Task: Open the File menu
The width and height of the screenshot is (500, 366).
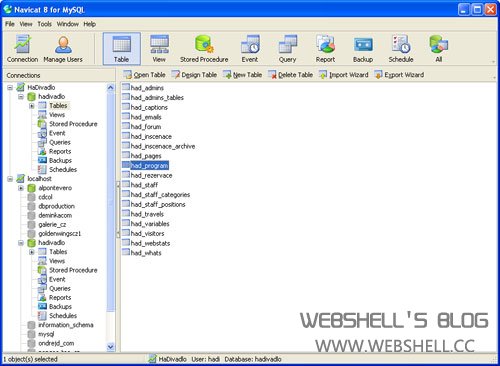Action: pyautogui.click(x=10, y=24)
